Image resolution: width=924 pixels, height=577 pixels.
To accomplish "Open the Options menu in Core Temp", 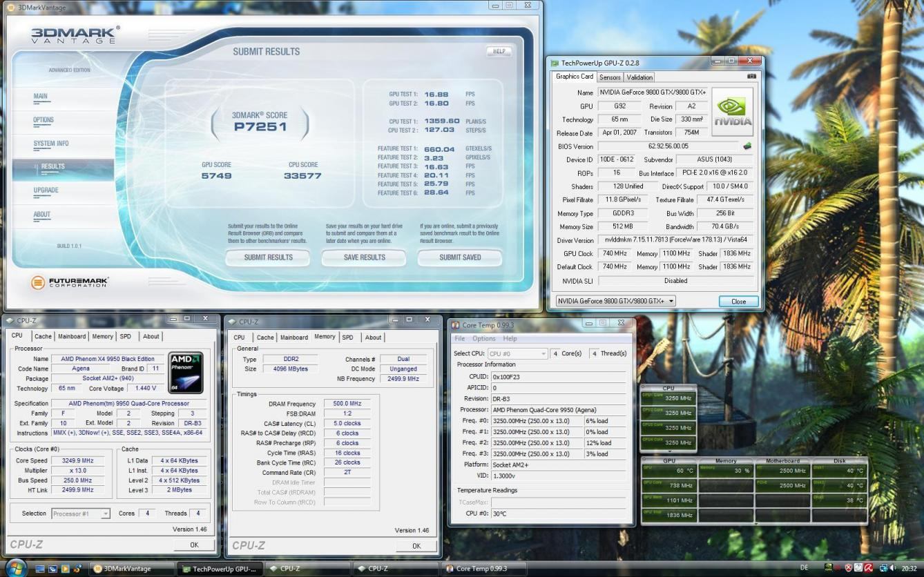I will coord(484,339).
